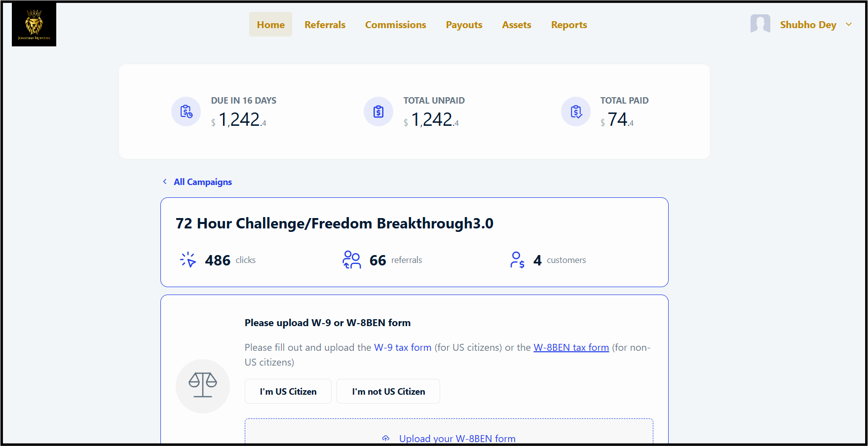Open the Shubho Dey account menu
This screenshot has height=446, width=868.
tap(808, 25)
